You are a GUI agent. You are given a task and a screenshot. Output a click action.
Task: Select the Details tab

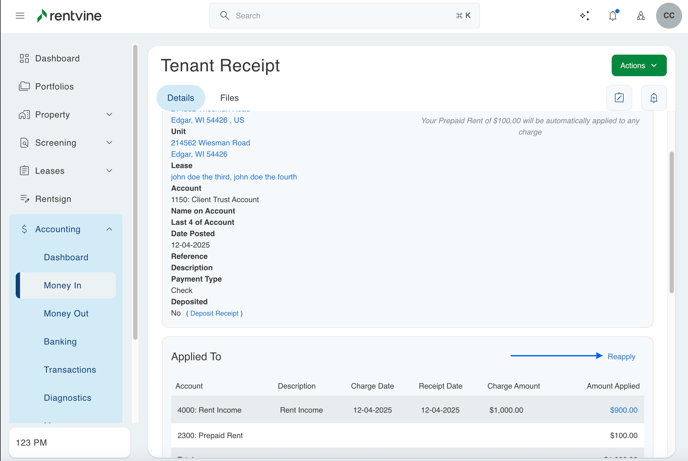pyautogui.click(x=181, y=98)
